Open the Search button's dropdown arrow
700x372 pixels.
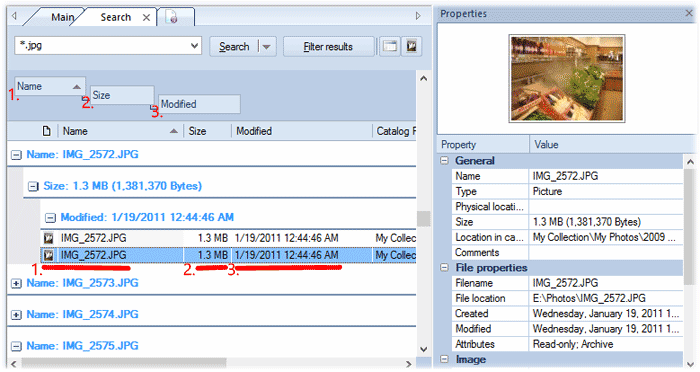tap(267, 46)
